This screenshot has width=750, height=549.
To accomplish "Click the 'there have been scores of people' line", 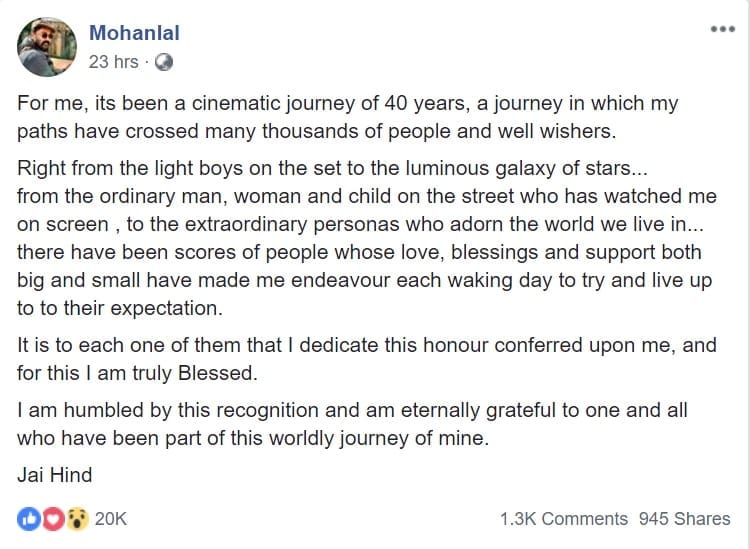I will pyautogui.click(x=359, y=253).
